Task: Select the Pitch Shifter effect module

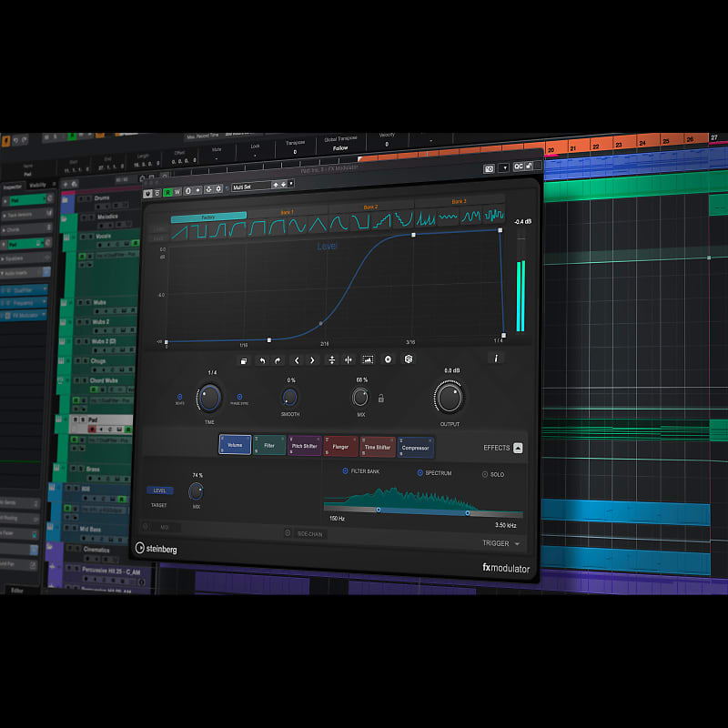Action: tap(305, 446)
